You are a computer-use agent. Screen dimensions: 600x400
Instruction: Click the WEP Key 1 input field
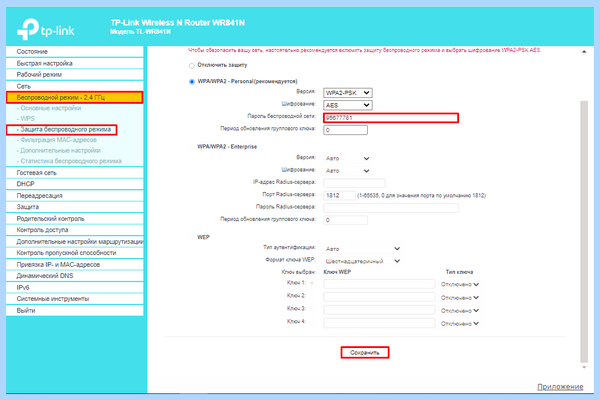click(x=379, y=284)
